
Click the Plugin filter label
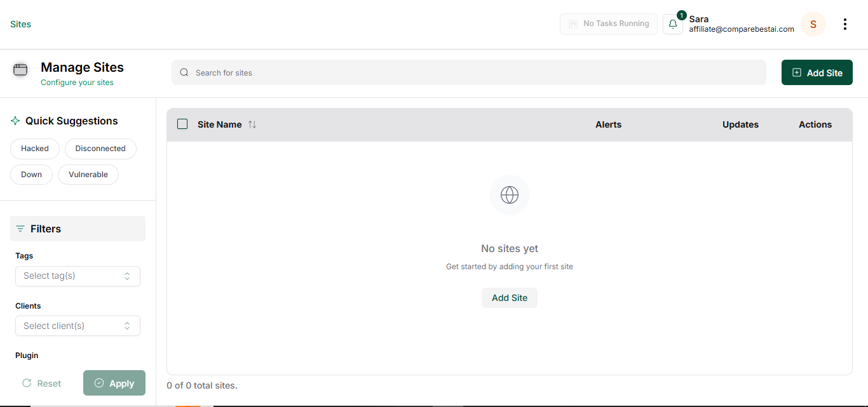27,356
